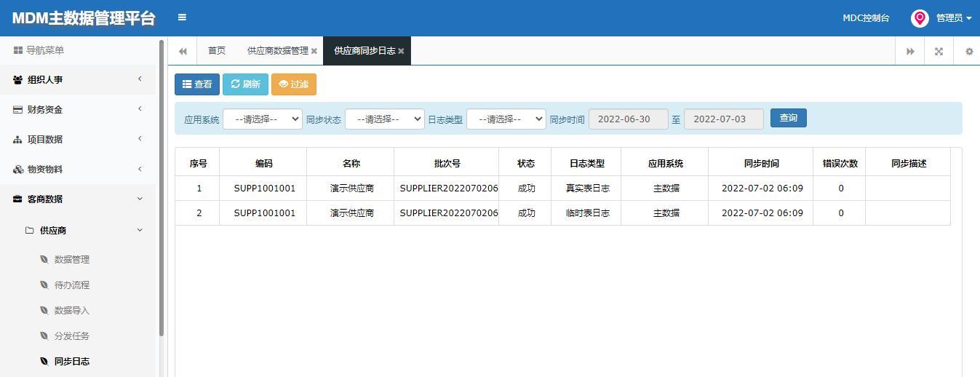The width and height of the screenshot is (980, 377).
Task: Click the sync start date field
Action: point(629,119)
